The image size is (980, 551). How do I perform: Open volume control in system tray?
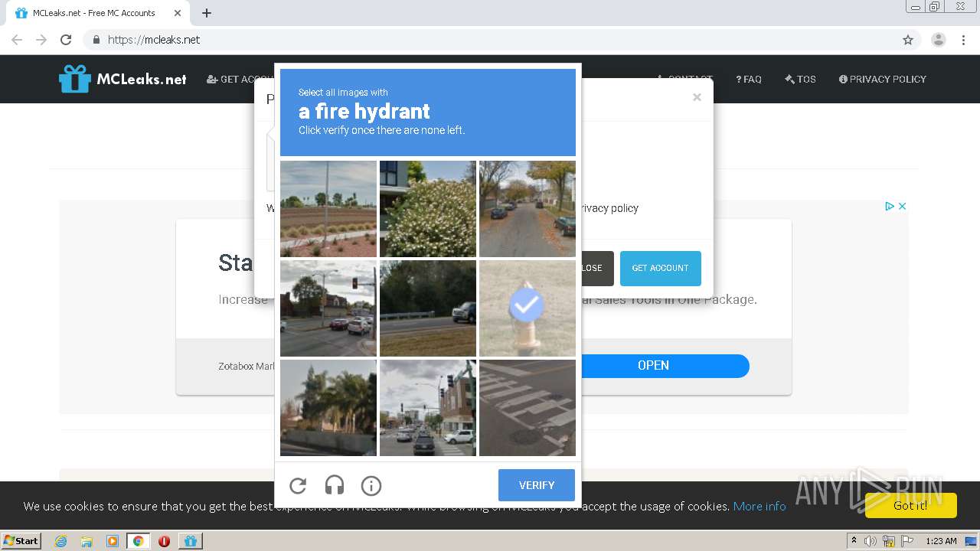click(x=871, y=541)
